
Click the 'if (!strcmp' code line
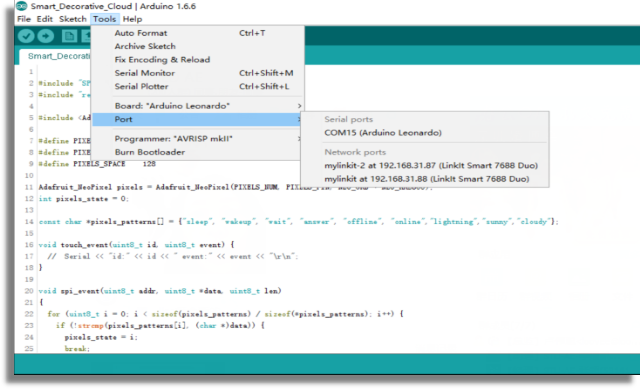click(160, 326)
